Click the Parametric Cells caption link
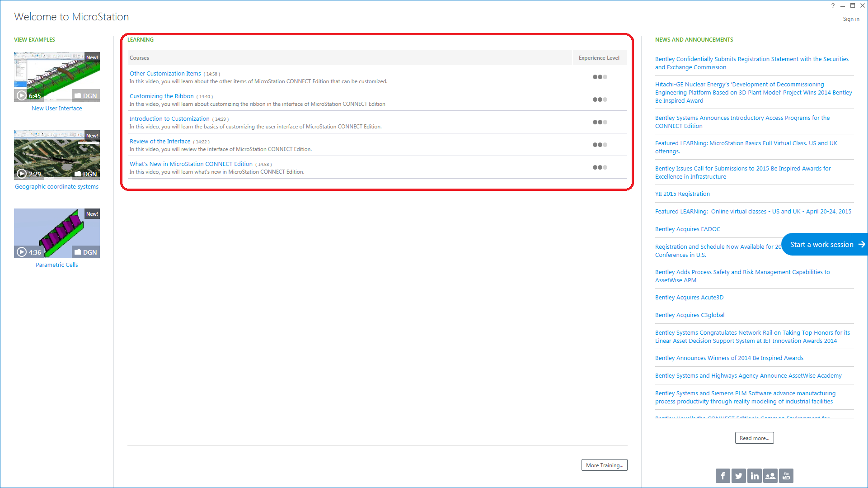This screenshot has height=488, width=868. tap(57, 265)
